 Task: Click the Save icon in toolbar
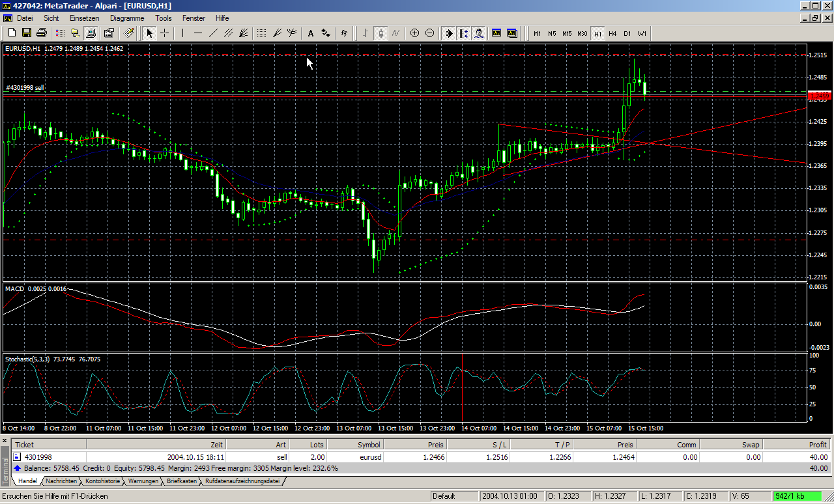pyautogui.click(x=27, y=33)
